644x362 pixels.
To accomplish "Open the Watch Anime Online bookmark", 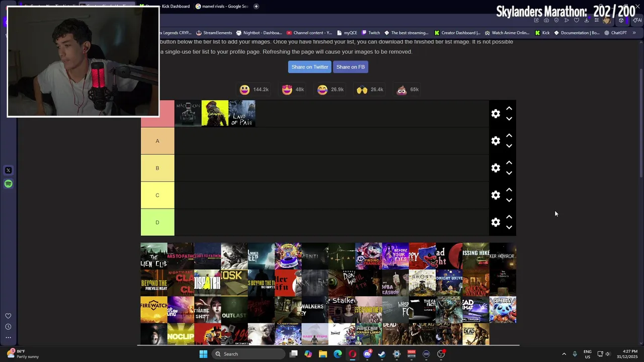I will click(507, 33).
